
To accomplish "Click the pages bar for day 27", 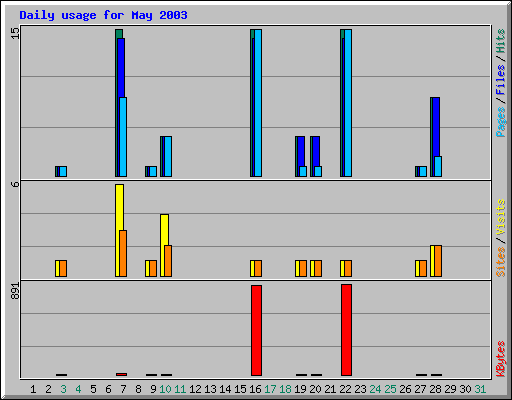I will click(423, 171).
